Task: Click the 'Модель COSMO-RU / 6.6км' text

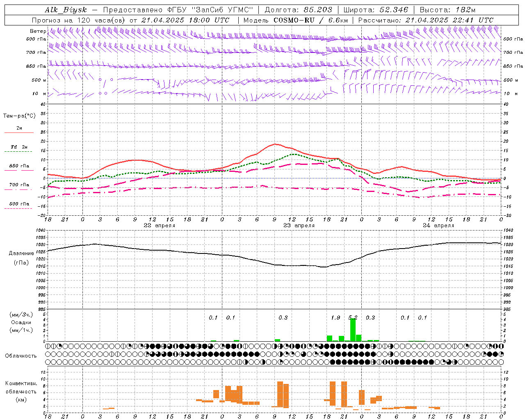Action: pyautogui.click(x=295, y=20)
